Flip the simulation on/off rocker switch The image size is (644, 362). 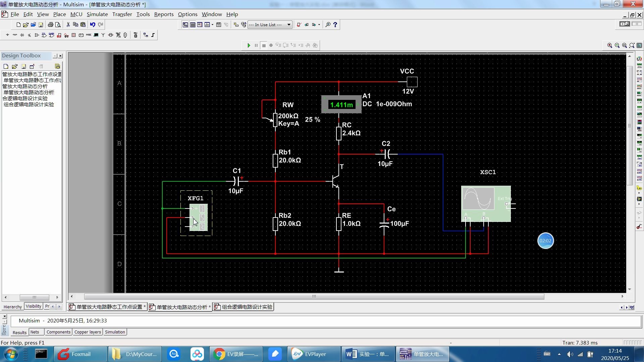pyautogui.click(x=625, y=24)
